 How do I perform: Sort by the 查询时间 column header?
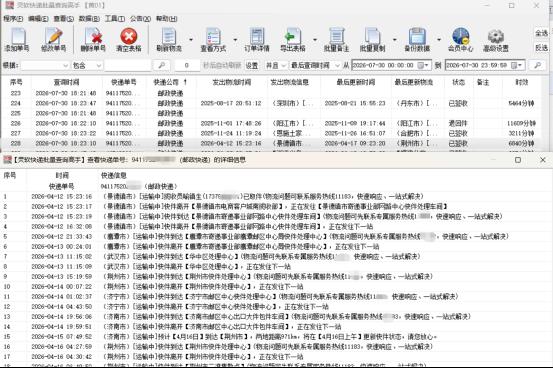[x=66, y=82]
